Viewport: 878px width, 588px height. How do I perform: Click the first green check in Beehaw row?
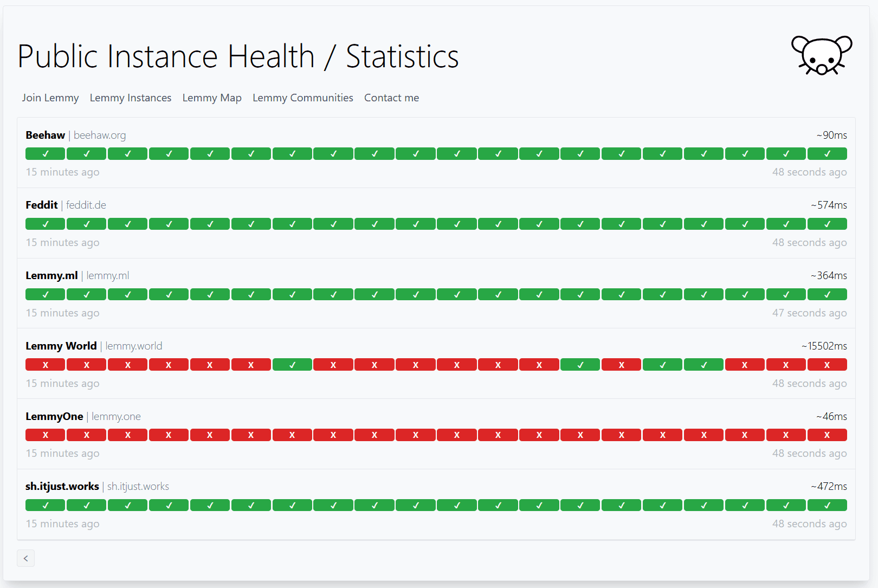click(46, 154)
